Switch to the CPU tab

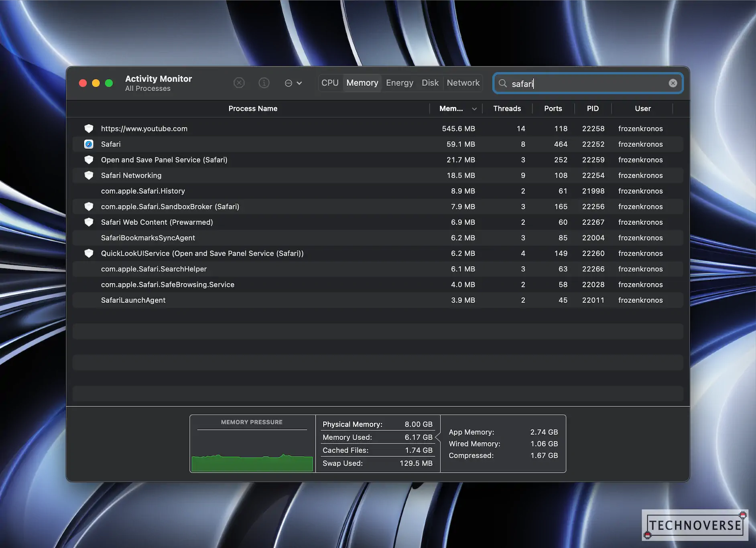[x=330, y=83]
